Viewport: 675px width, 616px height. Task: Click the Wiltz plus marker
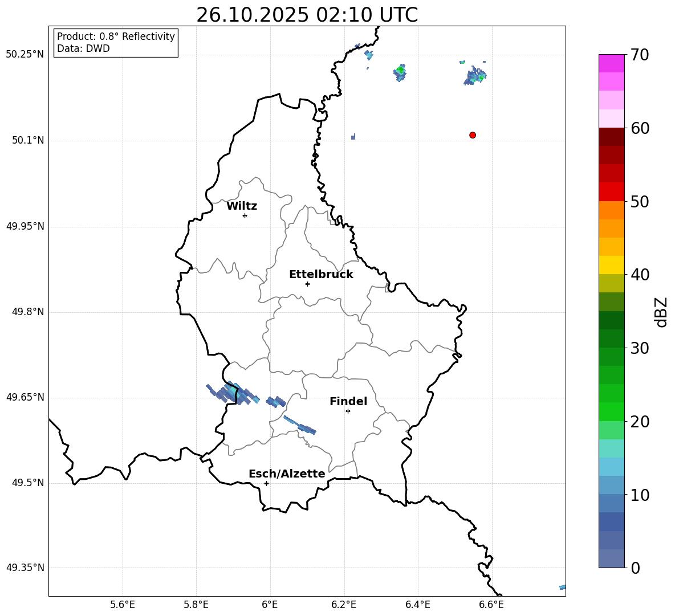[245, 215]
